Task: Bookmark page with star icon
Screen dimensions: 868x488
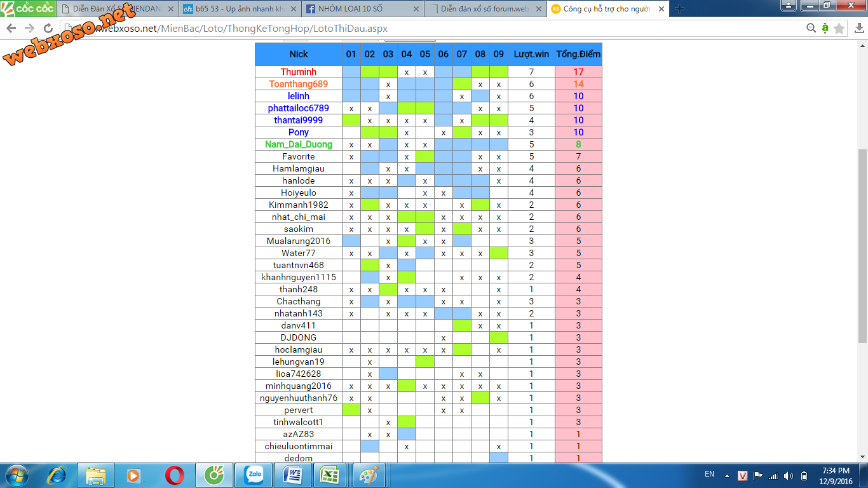Action: coord(839,29)
